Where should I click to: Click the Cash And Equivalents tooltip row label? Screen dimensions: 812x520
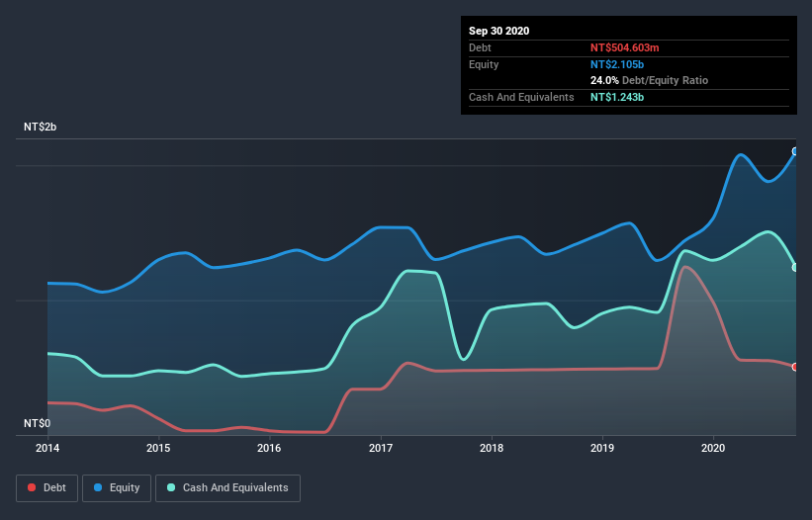(521, 97)
